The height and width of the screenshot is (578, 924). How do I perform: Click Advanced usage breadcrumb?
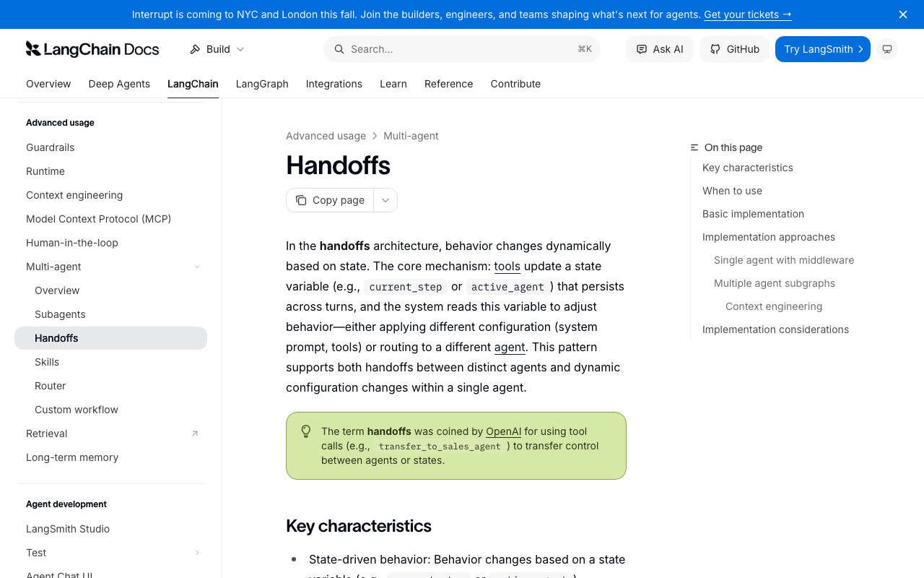pyautogui.click(x=326, y=136)
